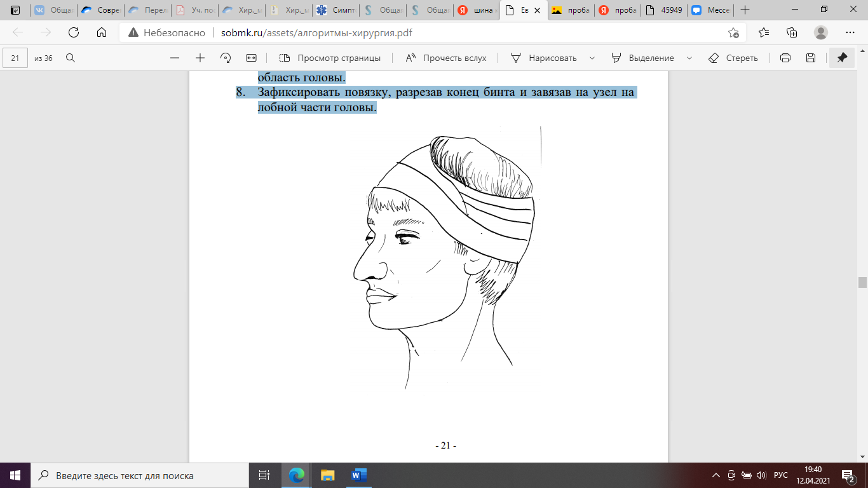868x488 pixels.
Task: Save the PDF with the disk icon
Action: click(x=811, y=58)
